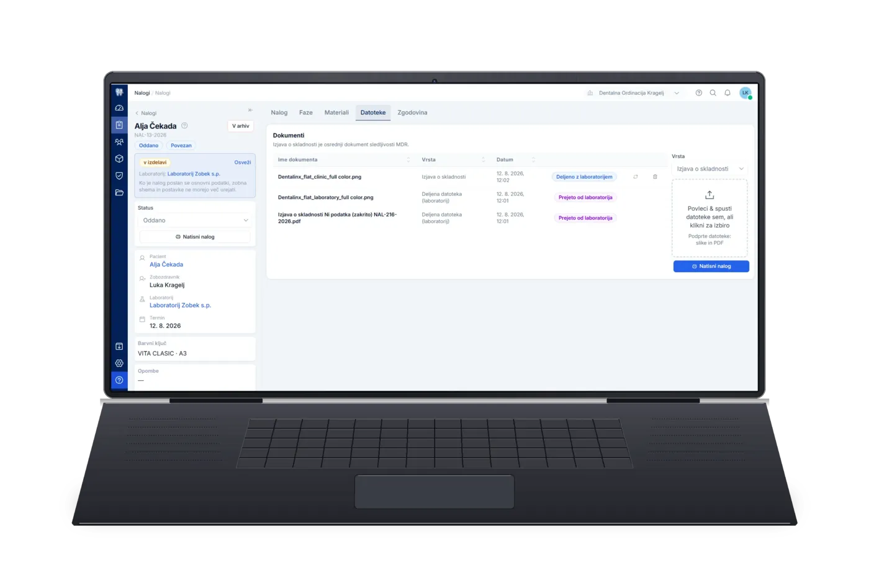Click Osveži refresh link
Image resolution: width=869 pixels, height=588 pixels.
(243, 163)
